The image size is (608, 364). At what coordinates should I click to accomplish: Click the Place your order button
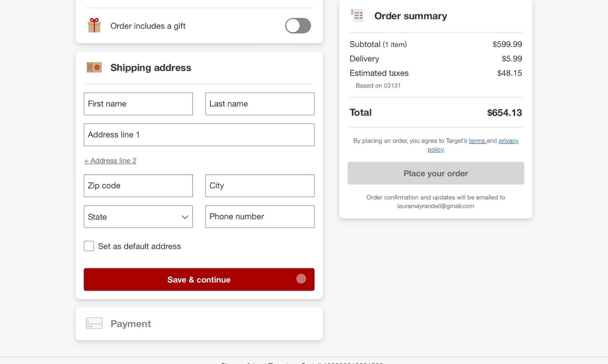click(x=436, y=173)
